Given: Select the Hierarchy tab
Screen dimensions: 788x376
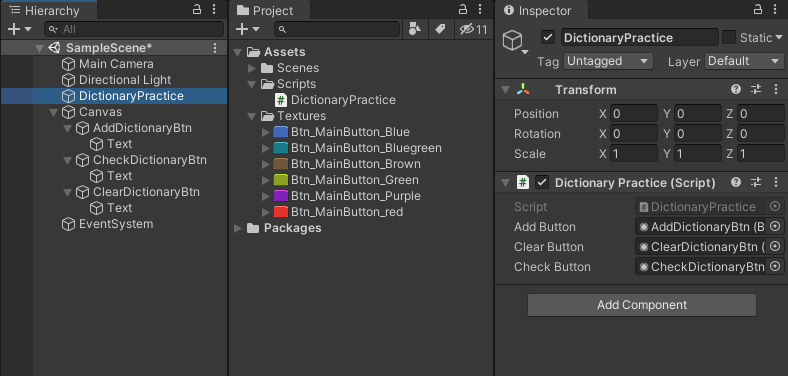Looking at the screenshot, I should [49, 10].
